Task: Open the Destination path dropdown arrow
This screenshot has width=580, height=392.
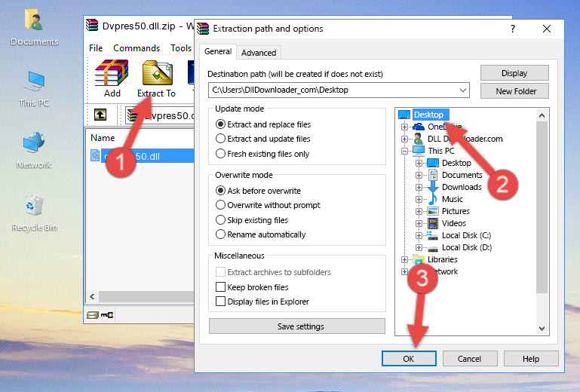Action: click(463, 90)
